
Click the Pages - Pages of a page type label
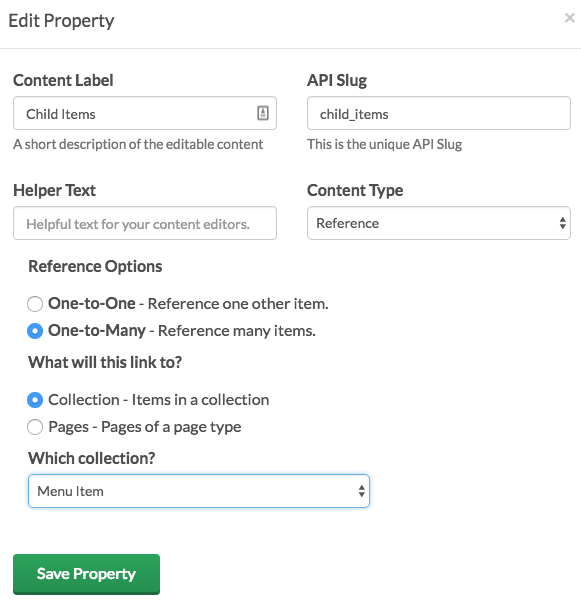point(145,427)
